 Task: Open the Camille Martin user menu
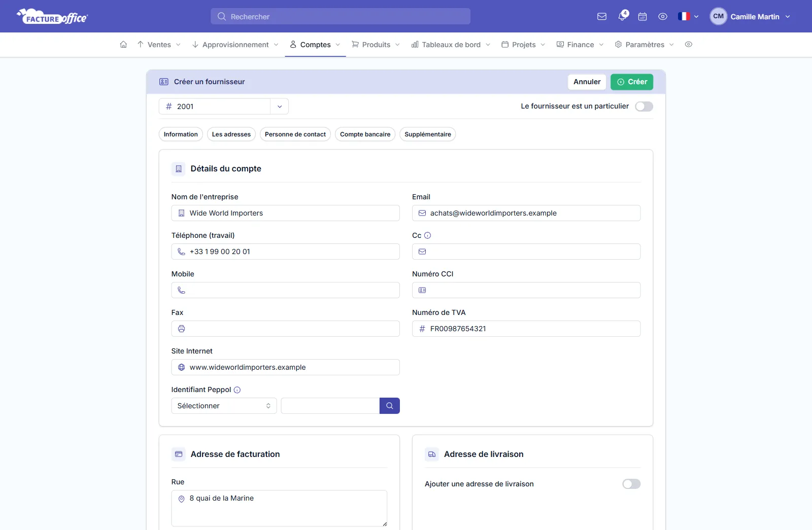pyautogui.click(x=750, y=17)
